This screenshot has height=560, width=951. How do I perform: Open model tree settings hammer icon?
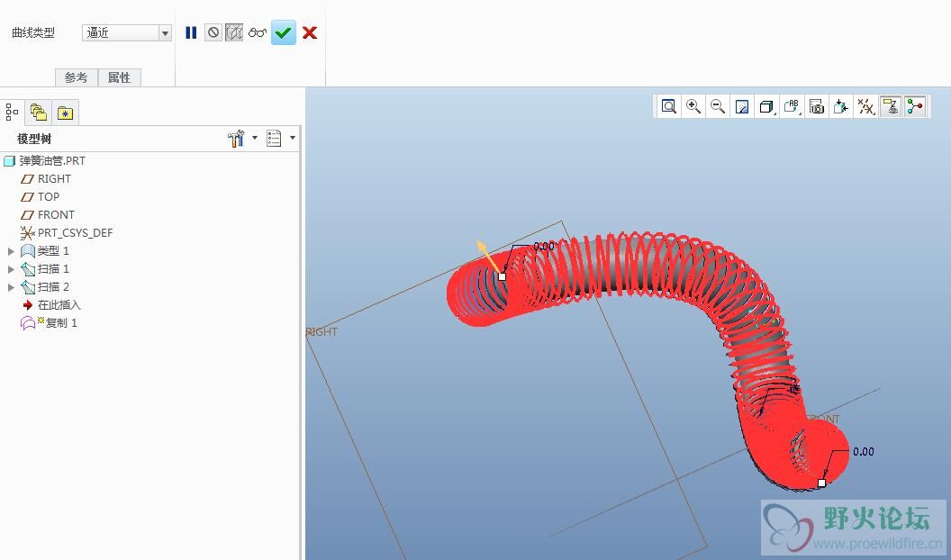click(236, 138)
